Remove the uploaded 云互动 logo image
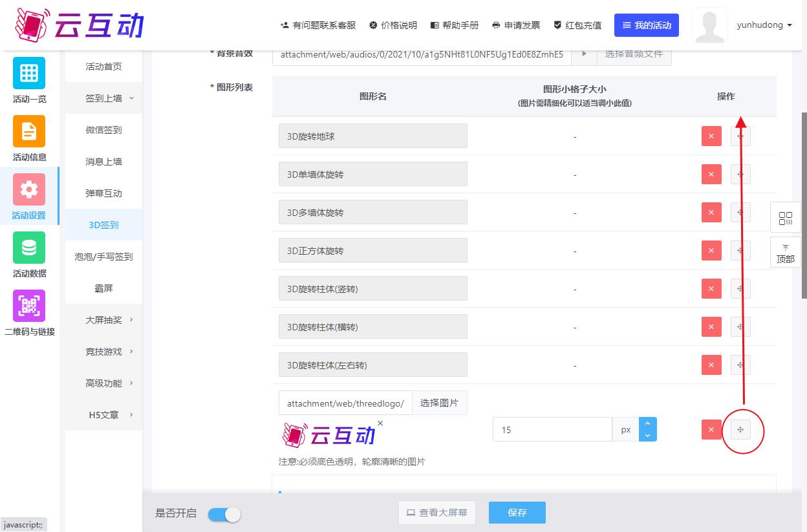This screenshot has width=807, height=532. coord(380,423)
